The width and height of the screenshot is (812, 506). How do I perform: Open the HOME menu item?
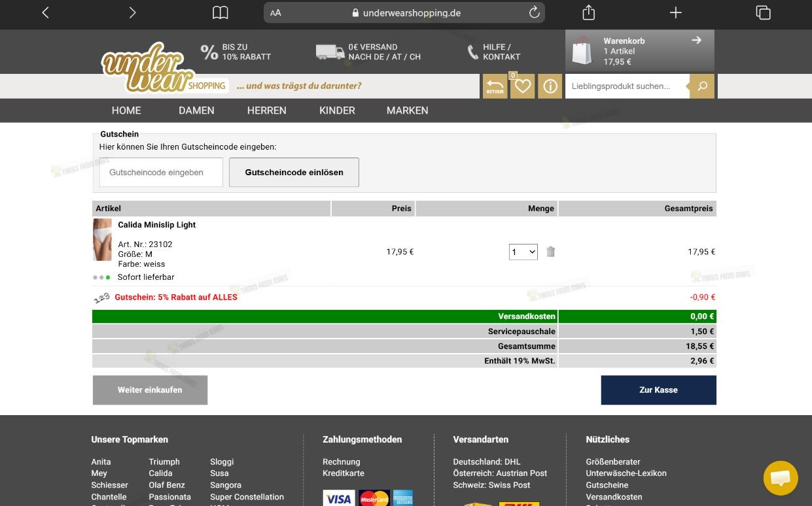(126, 110)
